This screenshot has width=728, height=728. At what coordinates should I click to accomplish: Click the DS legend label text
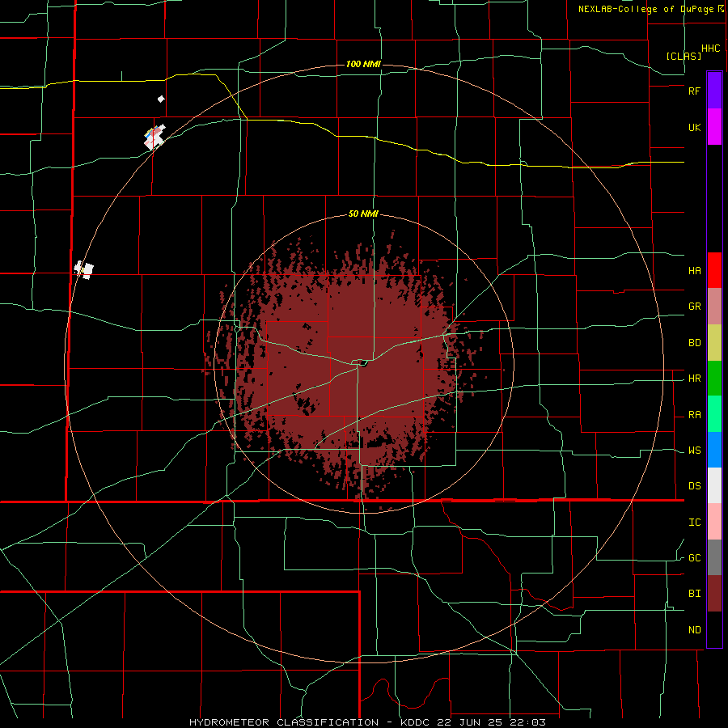[694, 486]
